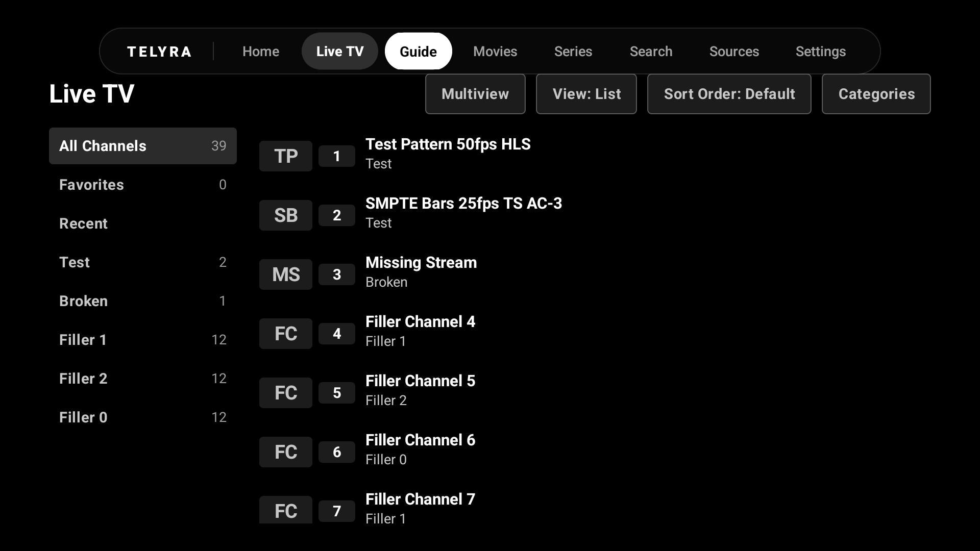The width and height of the screenshot is (980, 551).
Task: Open the Home tab
Action: point(261,52)
